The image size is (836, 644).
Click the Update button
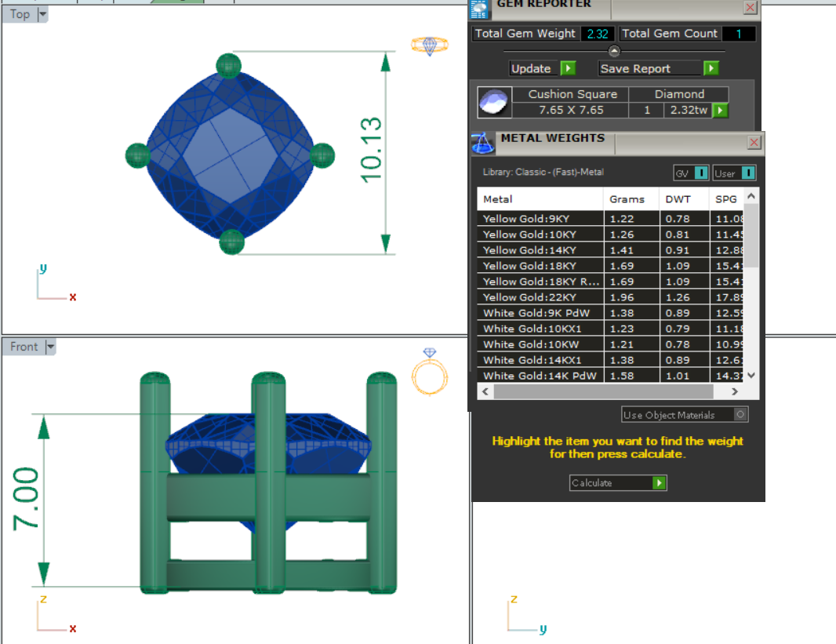pyautogui.click(x=532, y=68)
